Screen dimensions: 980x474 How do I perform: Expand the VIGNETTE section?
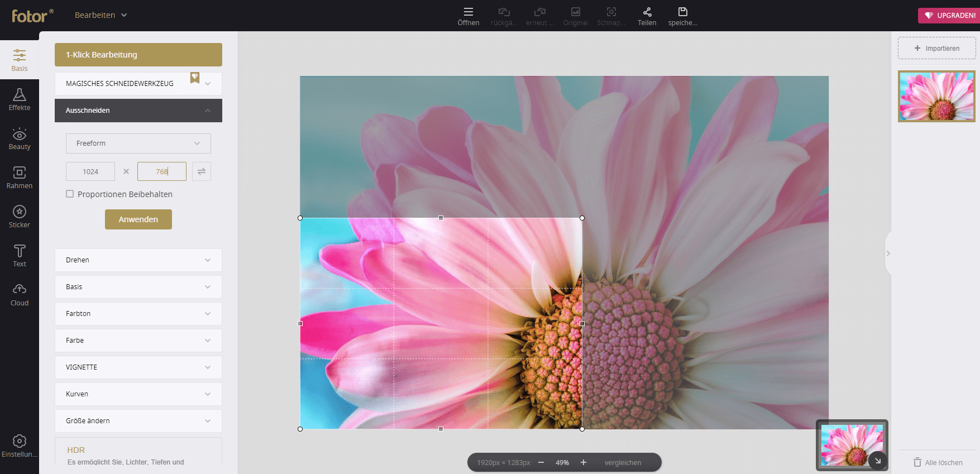click(138, 367)
